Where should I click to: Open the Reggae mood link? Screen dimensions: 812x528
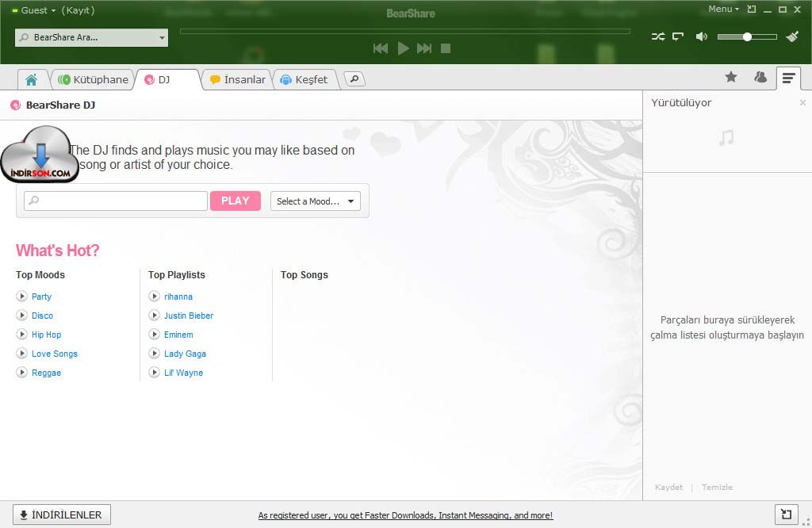pyautogui.click(x=47, y=373)
